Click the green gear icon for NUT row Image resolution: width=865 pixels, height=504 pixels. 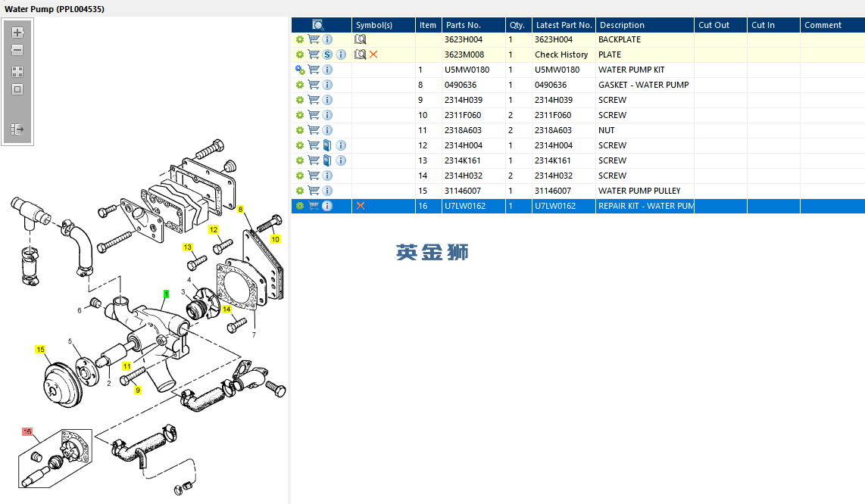(x=300, y=130)
